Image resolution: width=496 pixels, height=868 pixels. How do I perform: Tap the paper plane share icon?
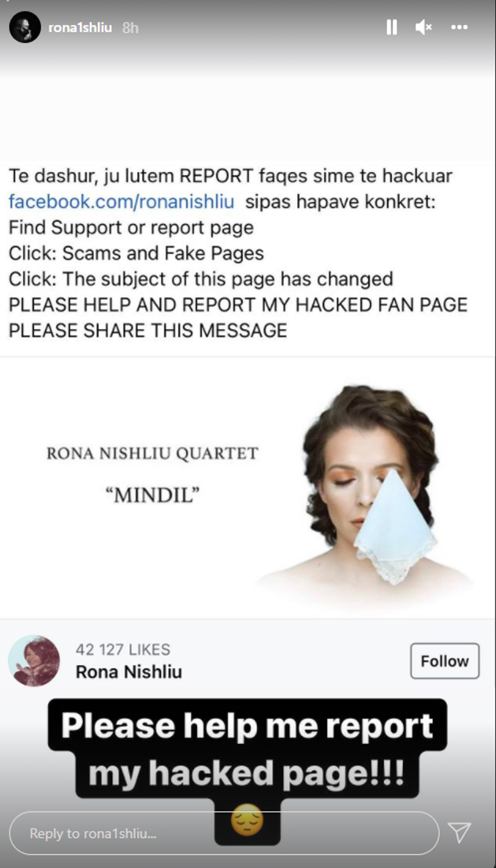460,833
